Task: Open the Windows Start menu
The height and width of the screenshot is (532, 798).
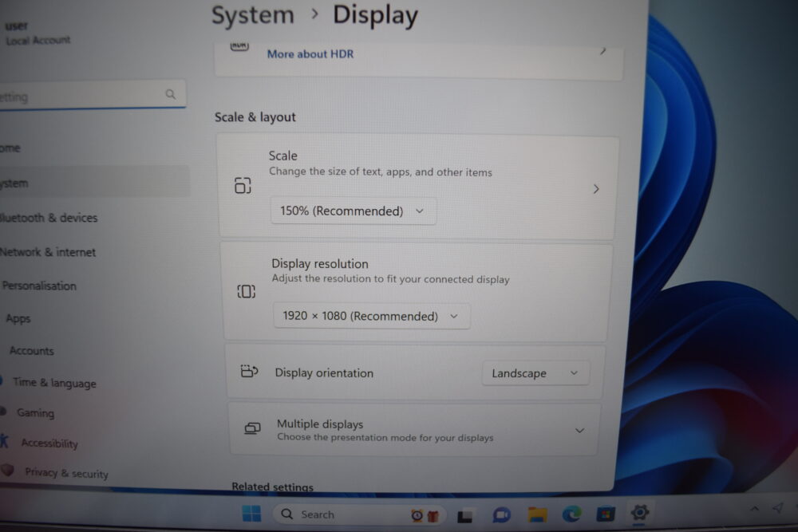Action: tap(251, 514)
